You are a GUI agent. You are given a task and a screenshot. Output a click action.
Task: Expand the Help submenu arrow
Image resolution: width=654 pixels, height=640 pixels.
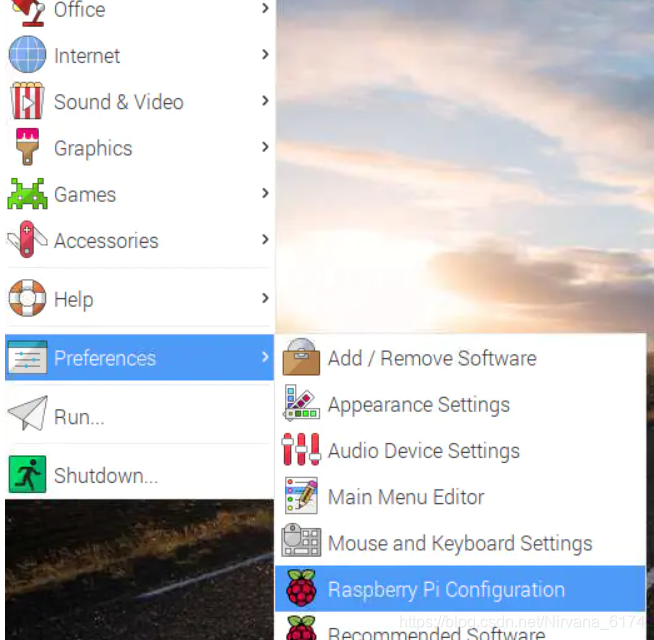[x=265, y=298]
